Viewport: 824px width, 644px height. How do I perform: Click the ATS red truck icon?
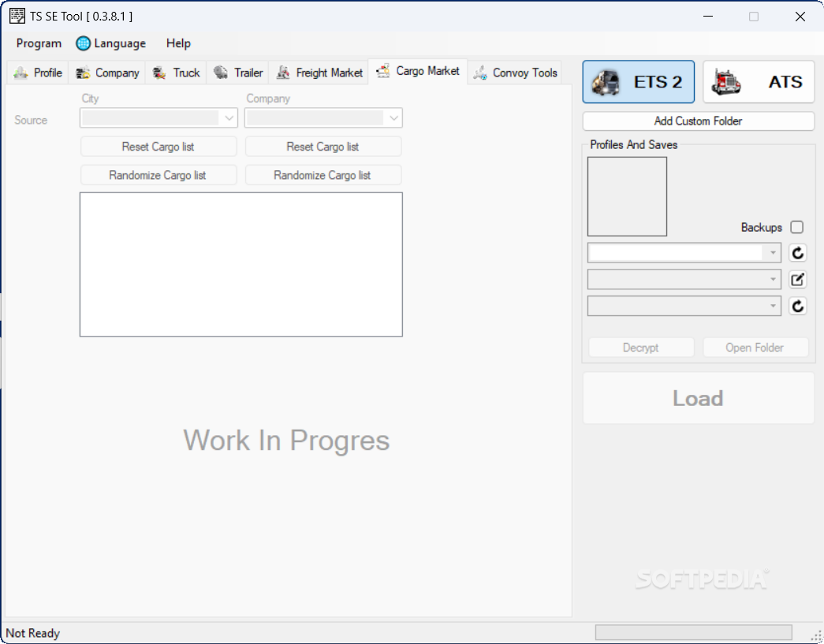coord(726,82)
